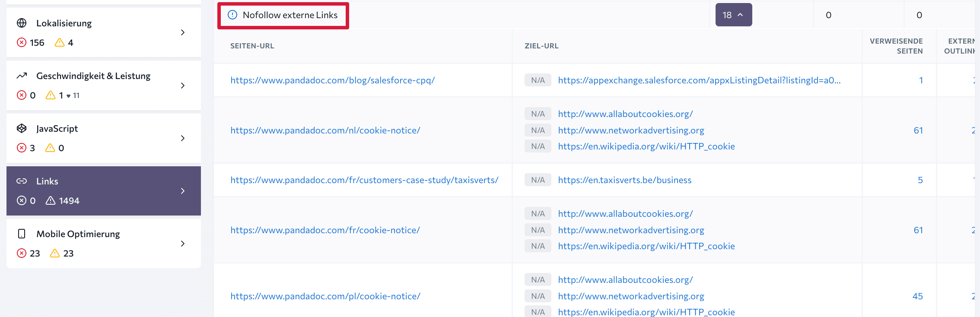Screen dimensions: 980x317
Task: Click referring pages count 61 in nl cookie-notice row
Action: pyautogui.click(x=918, y=130)
